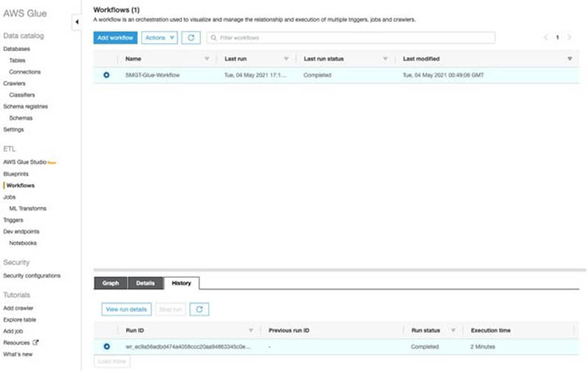The width and height of the screenshot is (588, 371).
Task: Click the Last modified date cell
Action: coord(443,75)
